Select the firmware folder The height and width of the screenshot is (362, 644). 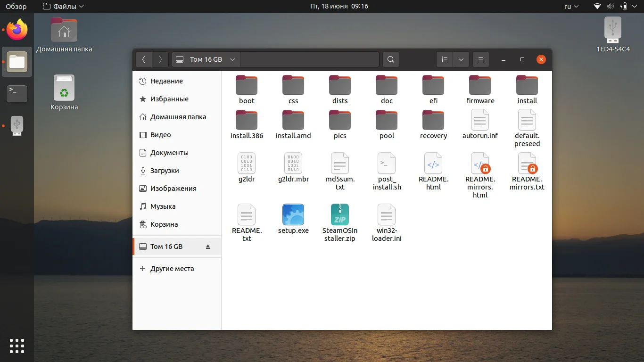coord(480,85)
